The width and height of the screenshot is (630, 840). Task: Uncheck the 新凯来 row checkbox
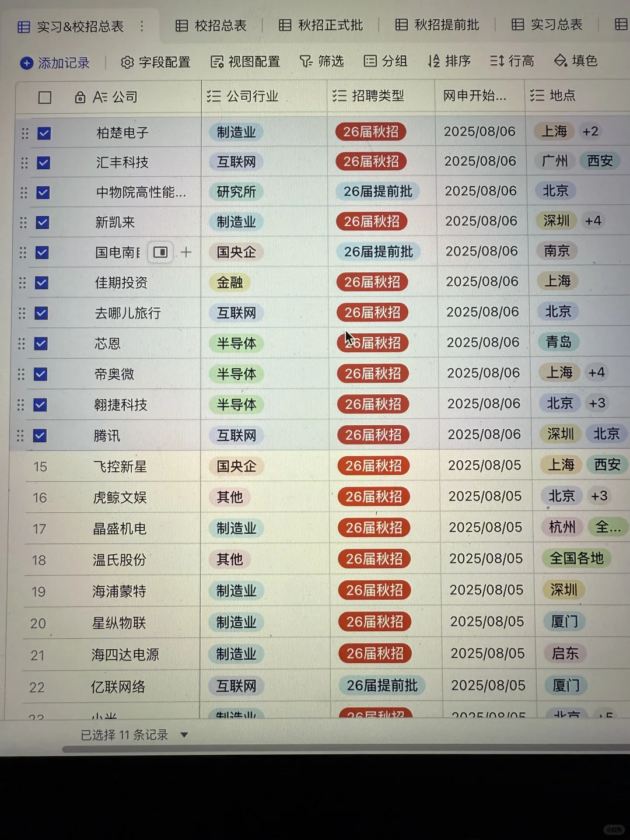click(x=42, y=222)
